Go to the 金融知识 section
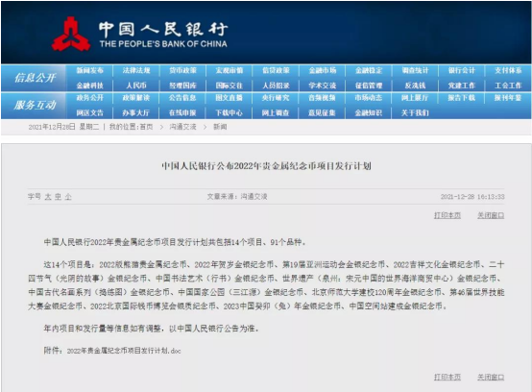Image resolution: width=532 pixels, height=392 pixels. pos(369,112)
